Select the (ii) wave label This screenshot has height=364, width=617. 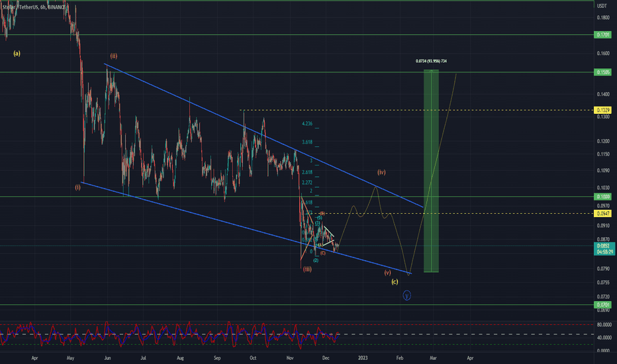pos(114,56)
